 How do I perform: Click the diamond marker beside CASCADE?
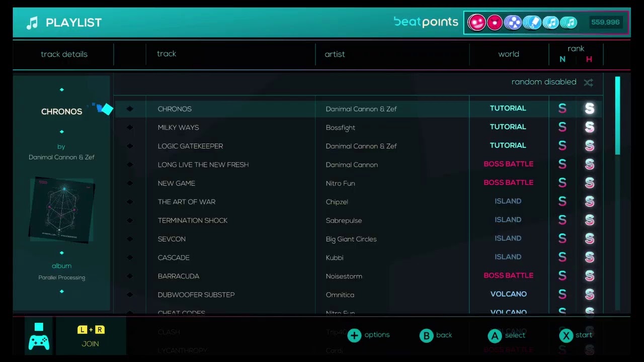(x=130, y=258)
